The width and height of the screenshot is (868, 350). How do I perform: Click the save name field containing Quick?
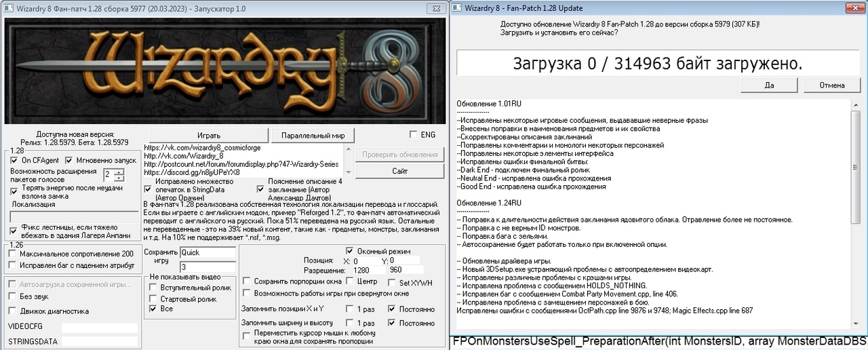(208, 252)
